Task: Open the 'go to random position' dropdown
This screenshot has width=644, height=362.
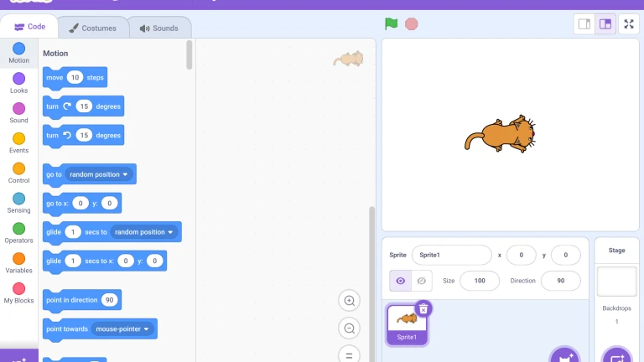Action: tap(99, 174)
